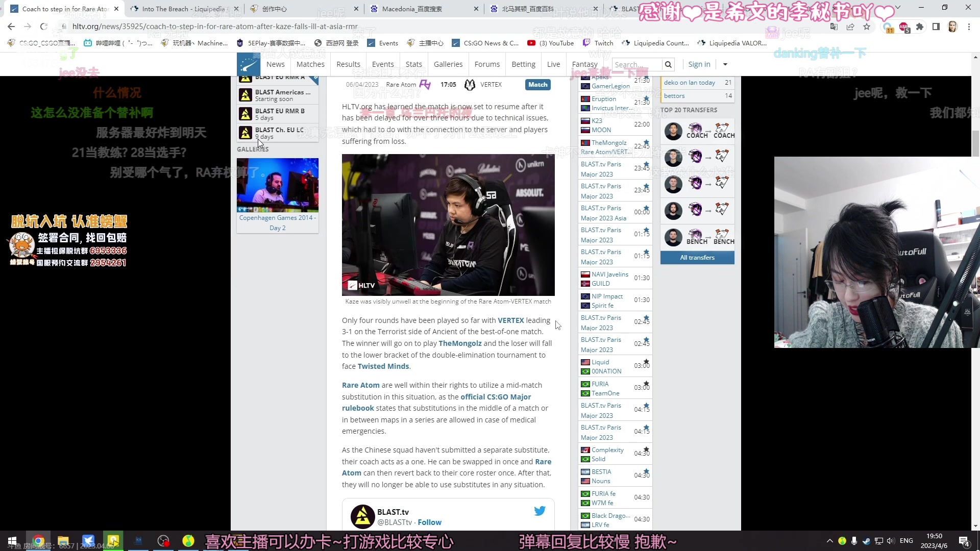Image resolution: width=980 pixels, height=551 pixels.
Task: Click the VERTEX team logo
Action: pos(470,85)
